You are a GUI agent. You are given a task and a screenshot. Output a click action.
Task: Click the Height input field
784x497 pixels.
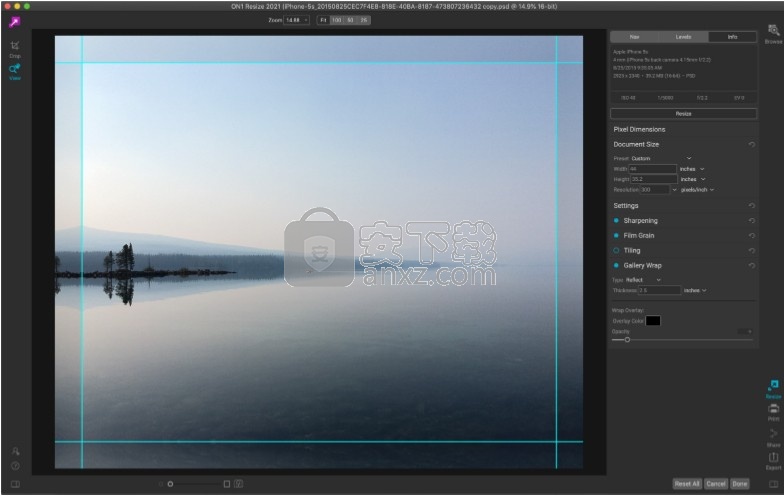coord(653,179)
